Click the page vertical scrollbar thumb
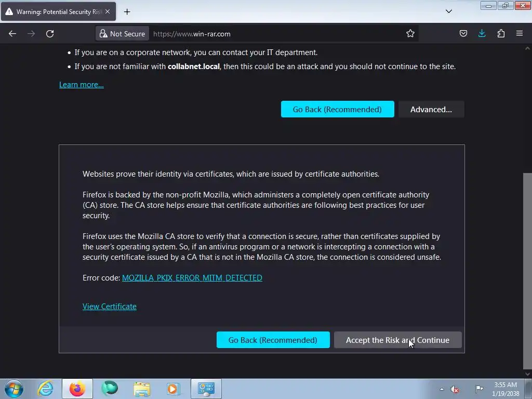Screen dimensions: 532x399 [527, 271]
